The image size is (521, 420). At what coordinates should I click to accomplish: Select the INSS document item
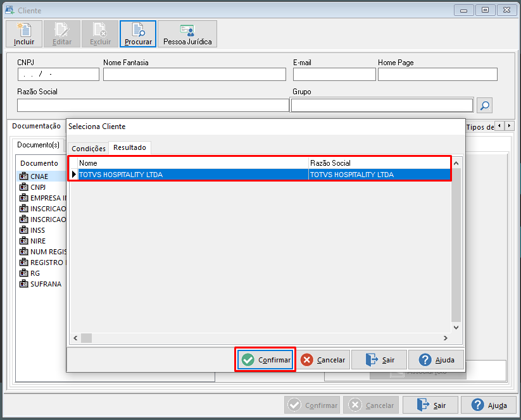pyautogui.click(x=32, y=230)
